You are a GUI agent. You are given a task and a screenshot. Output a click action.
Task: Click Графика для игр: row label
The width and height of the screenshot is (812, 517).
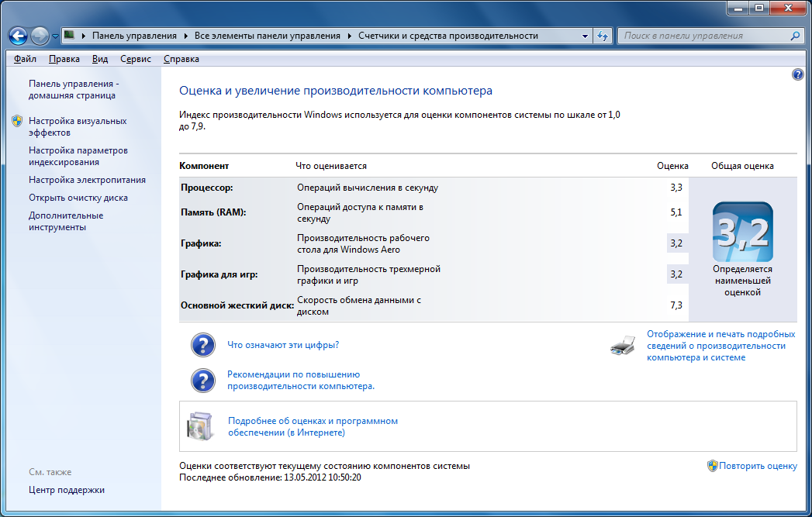tap(219, 274)
